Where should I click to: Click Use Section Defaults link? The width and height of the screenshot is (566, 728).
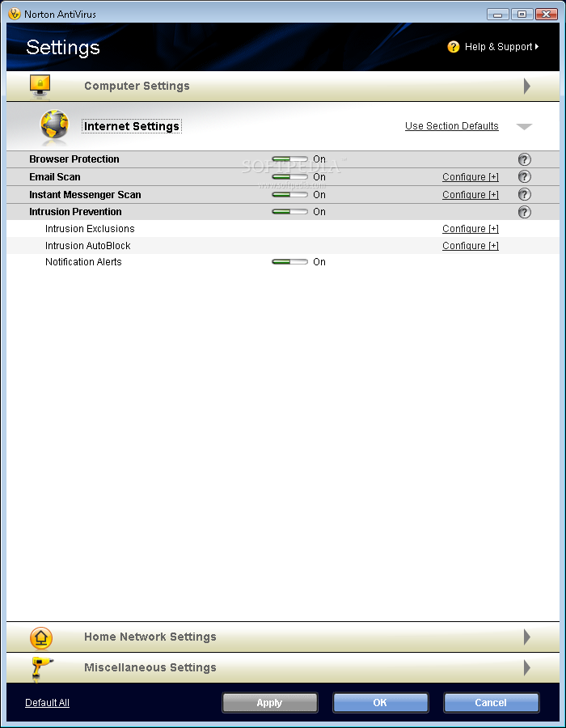coord(451,126)
